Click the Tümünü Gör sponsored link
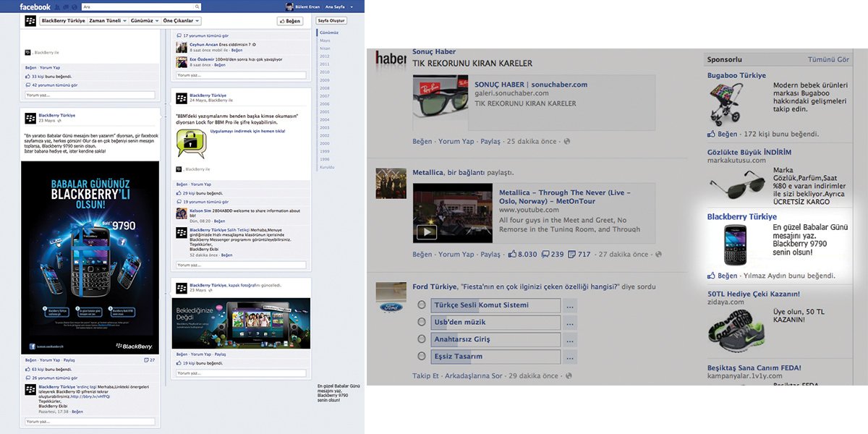This screenshot has height=434, width=868. pos(827,59)
